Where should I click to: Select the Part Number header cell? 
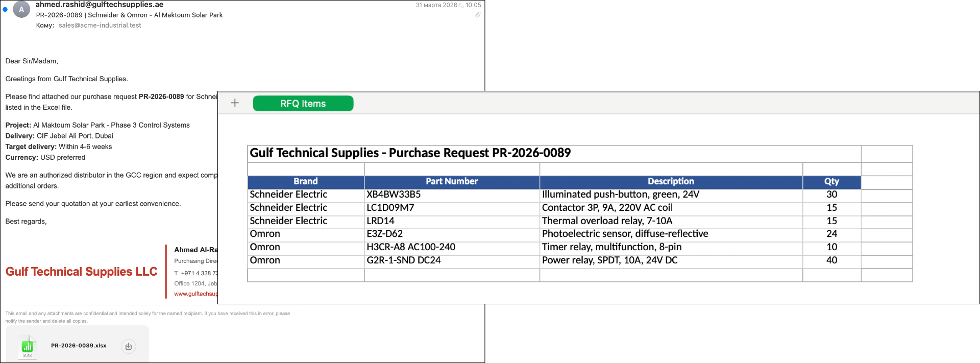coord(452,181)
